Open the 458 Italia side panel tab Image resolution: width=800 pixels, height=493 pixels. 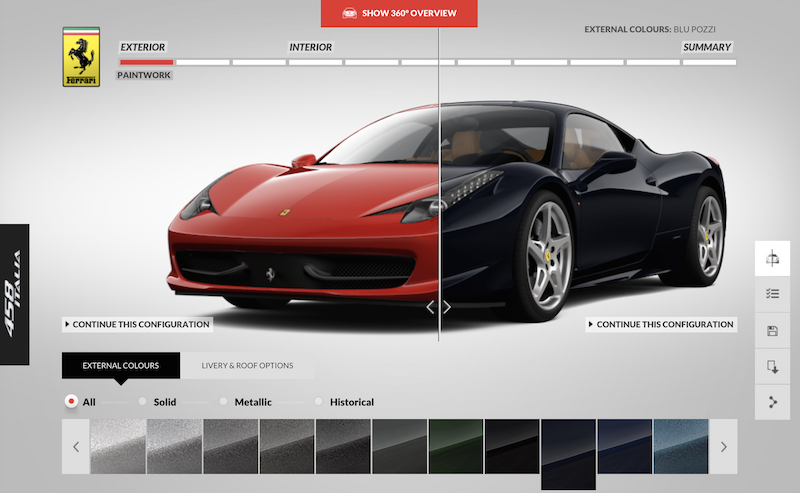pos(14,294)
